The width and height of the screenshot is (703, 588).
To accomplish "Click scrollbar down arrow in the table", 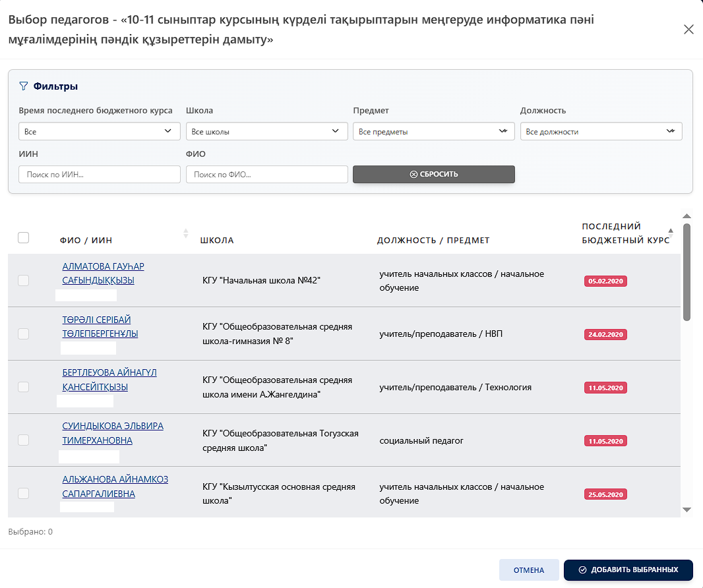I will pyautogui.click(x=687, y=510).
